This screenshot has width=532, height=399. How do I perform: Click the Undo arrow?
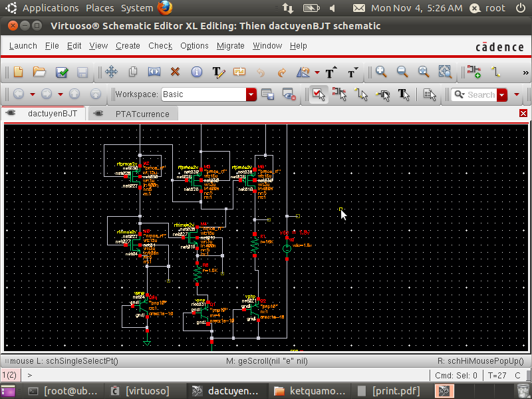click(x=261, y=72)
